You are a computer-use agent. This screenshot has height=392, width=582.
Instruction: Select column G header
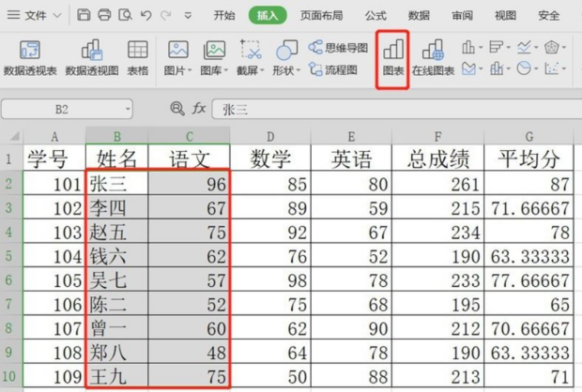[x=528, y=137]
